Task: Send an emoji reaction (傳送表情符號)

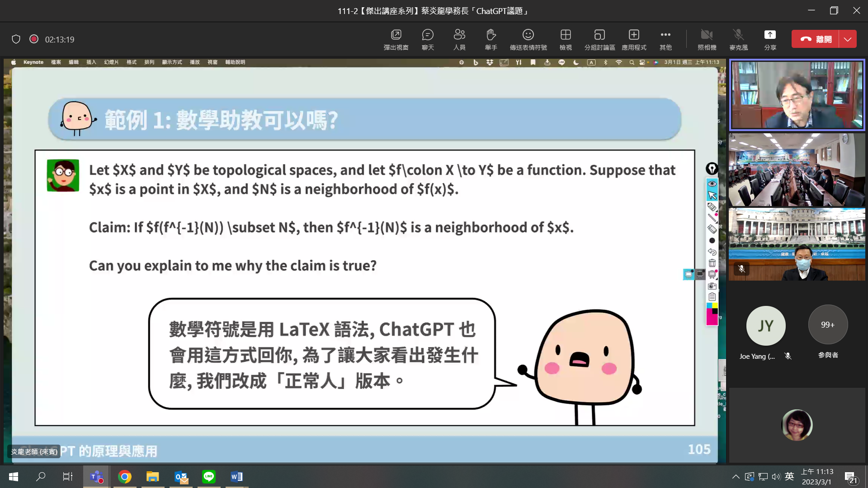Action: pos(528,39)
